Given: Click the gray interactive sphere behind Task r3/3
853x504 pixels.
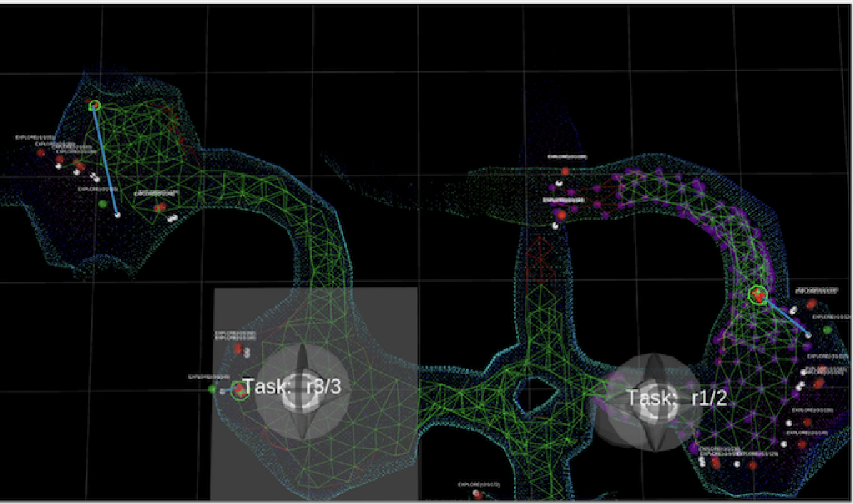Looking at the screenshot, I should [x=303, y=391].
